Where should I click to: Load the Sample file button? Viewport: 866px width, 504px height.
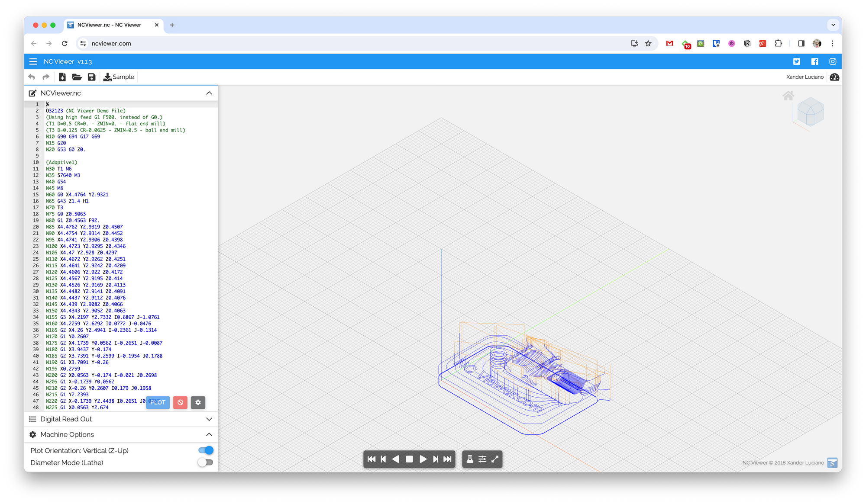pyautogui.click(x=119, y=77)
